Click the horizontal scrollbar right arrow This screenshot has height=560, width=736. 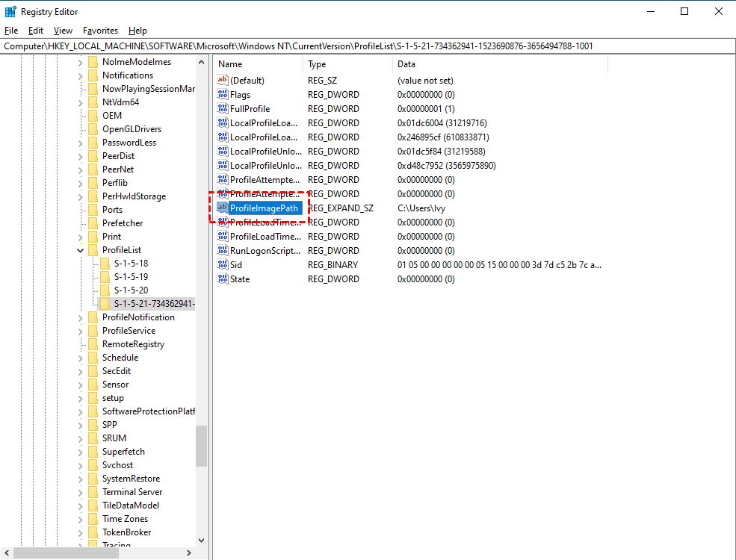point(189,553)
